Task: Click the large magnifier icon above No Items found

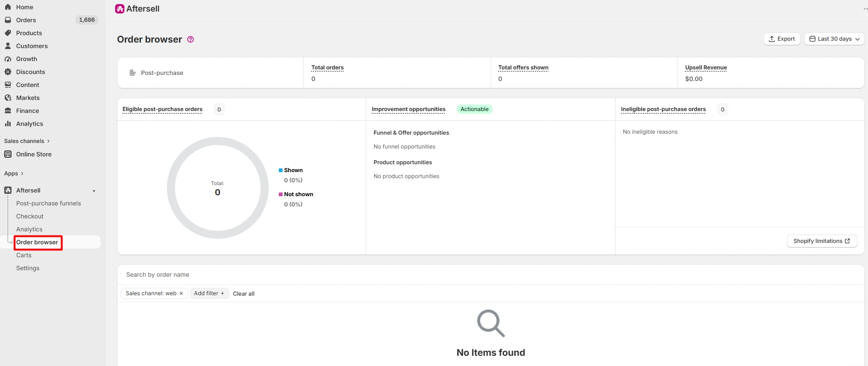Action: click(491, 323)
